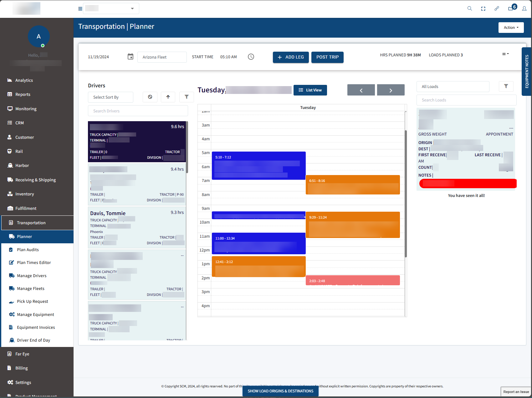Viewport: 532px width, 398px height.
Task: Collapse the Transportation sidebar section
Action: click(37, 223)
